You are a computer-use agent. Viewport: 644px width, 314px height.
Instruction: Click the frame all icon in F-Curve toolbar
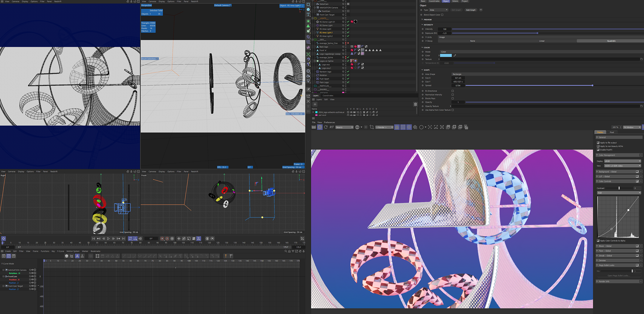pyautogui.click(x=97, y=256)
